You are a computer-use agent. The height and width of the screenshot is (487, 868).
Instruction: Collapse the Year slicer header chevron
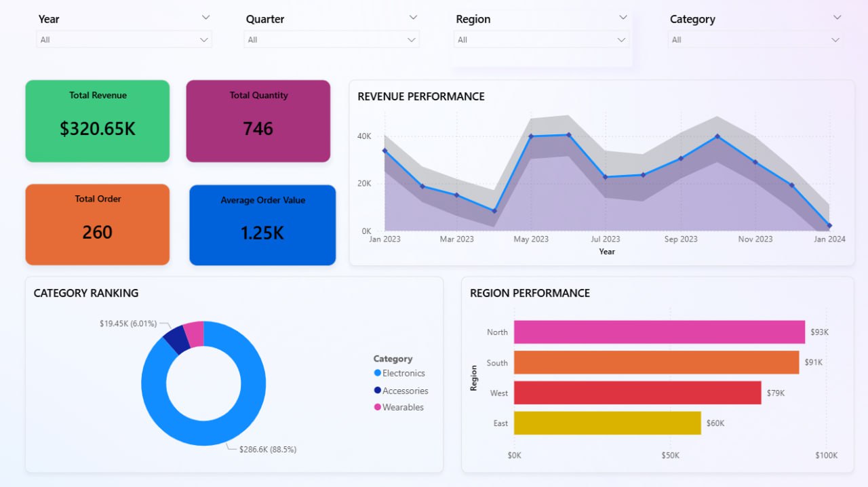pos(205,18)
